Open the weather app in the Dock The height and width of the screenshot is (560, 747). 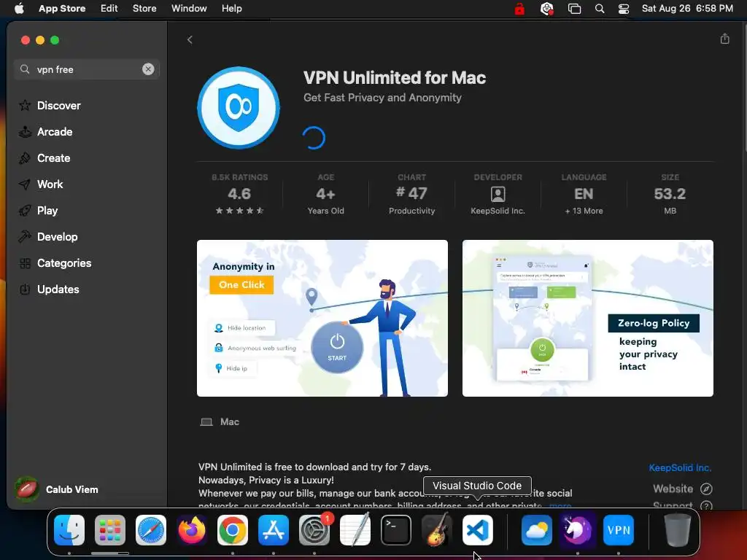click(536, 530)
